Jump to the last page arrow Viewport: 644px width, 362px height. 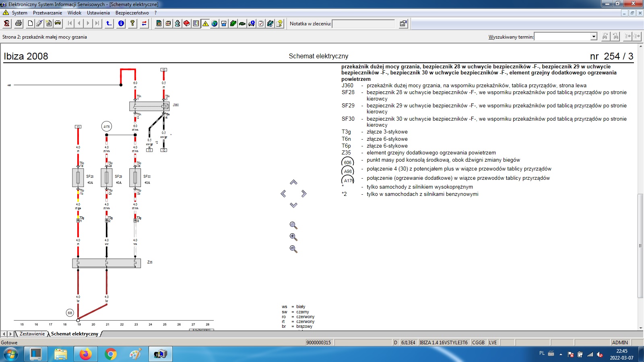[97, 23]
